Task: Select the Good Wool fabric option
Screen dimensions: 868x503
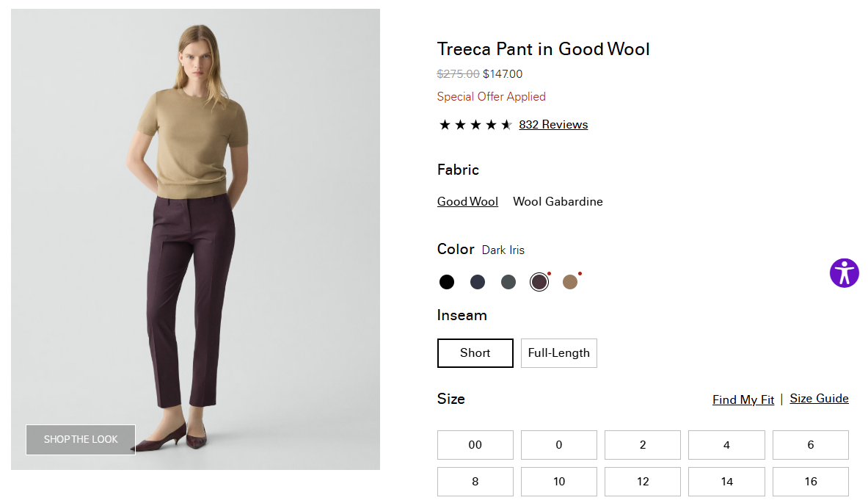Action: click(467, 202)
